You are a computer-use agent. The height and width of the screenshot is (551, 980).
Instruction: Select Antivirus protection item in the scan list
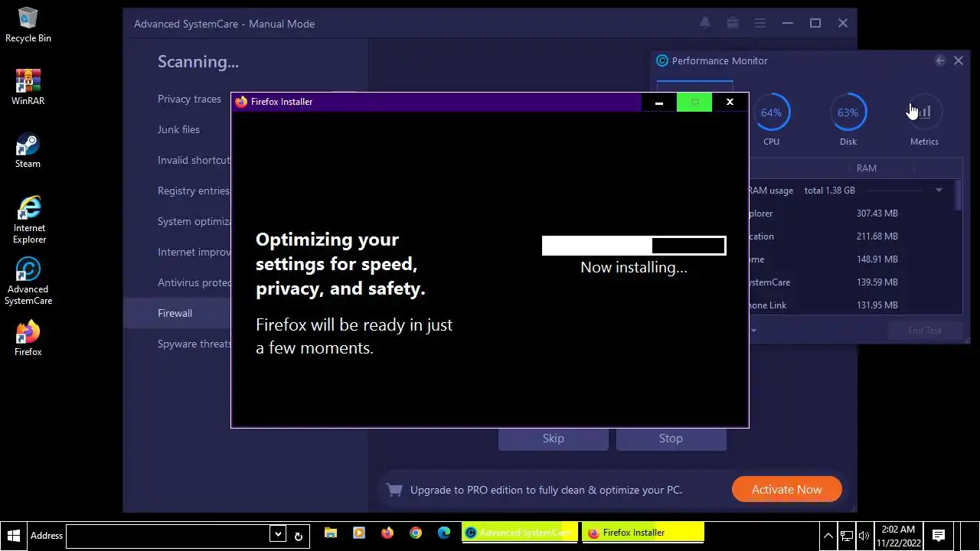point(194,282)
